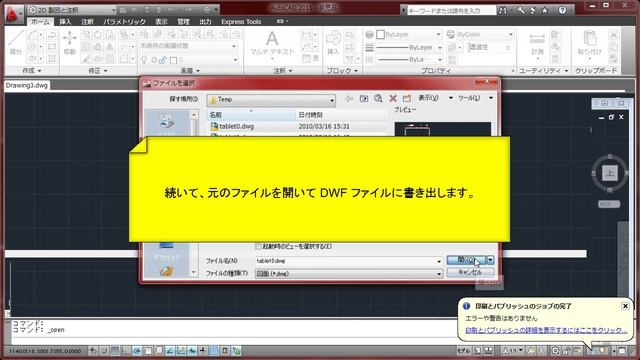The height and width of the screenshot is (360, 640).
Task: Click the info icon in notification balloon
Action: pos(466,306)
